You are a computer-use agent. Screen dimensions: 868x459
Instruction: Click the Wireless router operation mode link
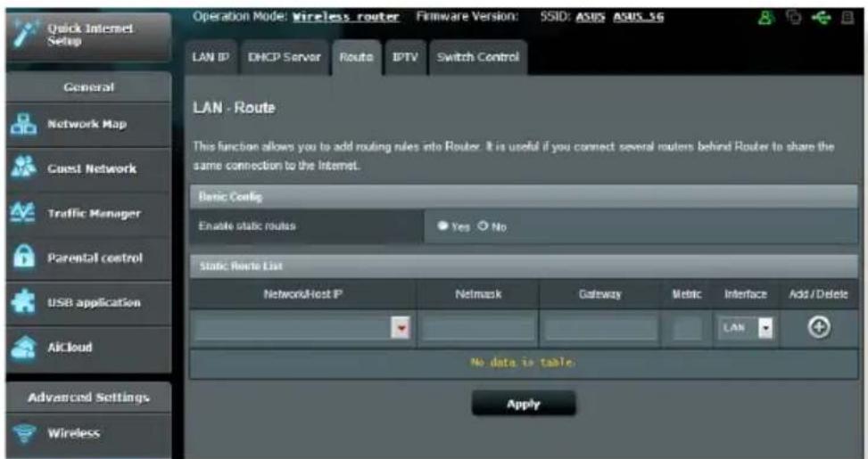coord(345,17)
